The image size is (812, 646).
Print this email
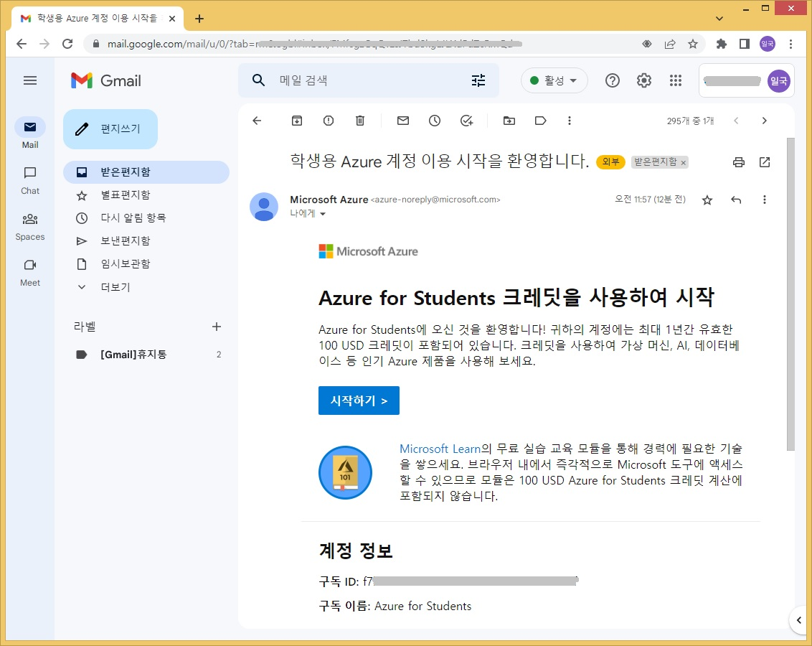(738, 162)
